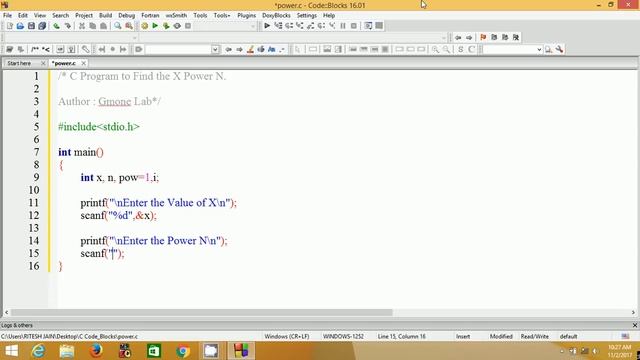Switch to the Start here tab
640x360 pixels.
[19, 63]
